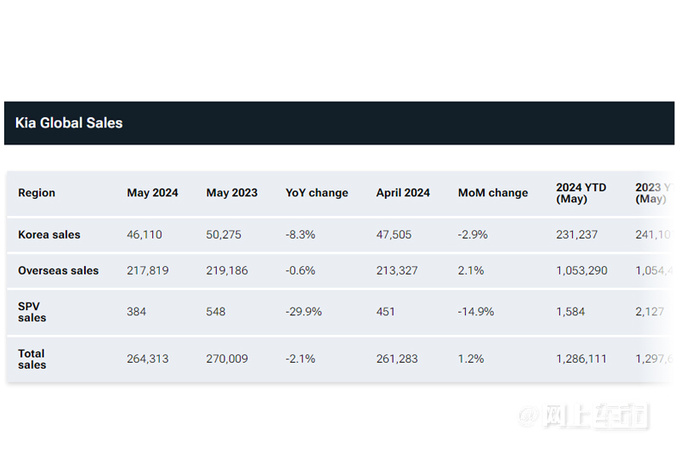The height and width of the screenshot is (453, 680).
Task: Click Total May 2024 value 264,313
Action: (147, 359)
